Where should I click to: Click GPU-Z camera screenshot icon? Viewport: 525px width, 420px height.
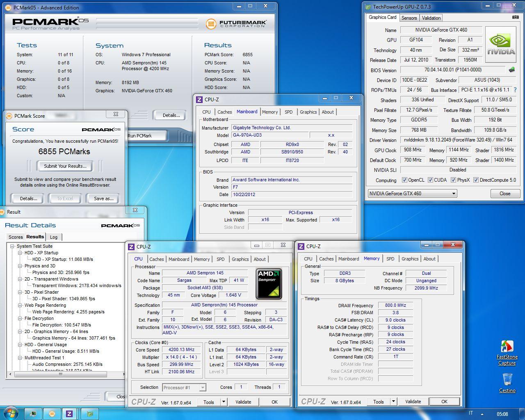(515, 18)
